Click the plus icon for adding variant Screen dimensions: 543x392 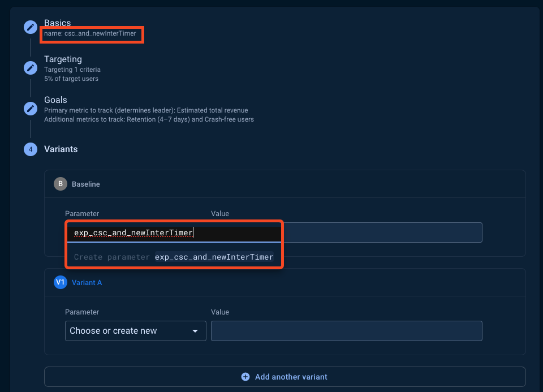coord(245,377)
